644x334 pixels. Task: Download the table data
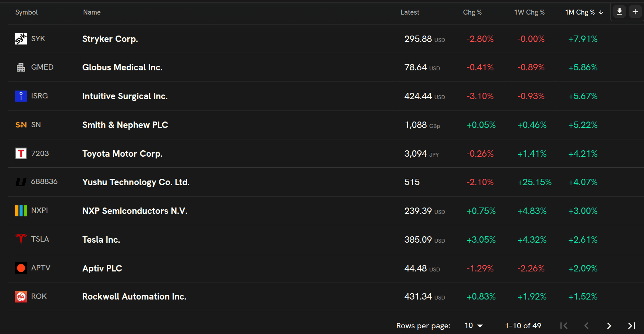[x=619, y=12]
